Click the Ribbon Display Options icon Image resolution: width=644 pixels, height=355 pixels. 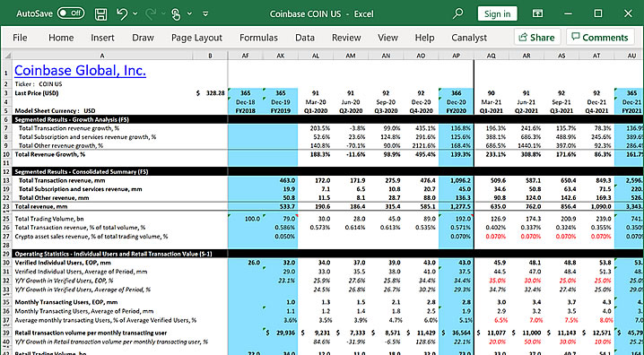[537, 14]
